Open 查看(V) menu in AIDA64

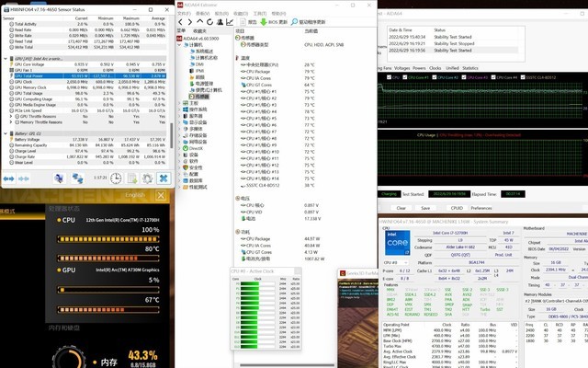(x=202, y=14)
